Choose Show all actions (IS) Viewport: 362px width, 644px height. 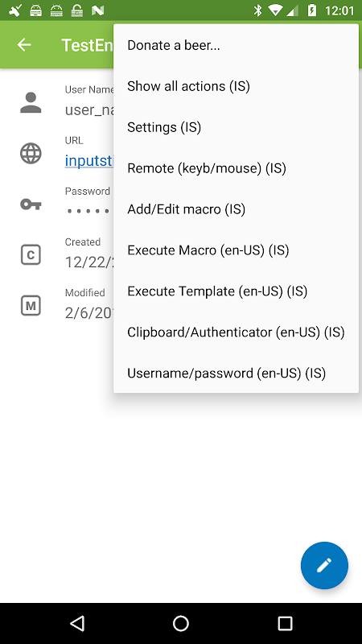[236, 86]
